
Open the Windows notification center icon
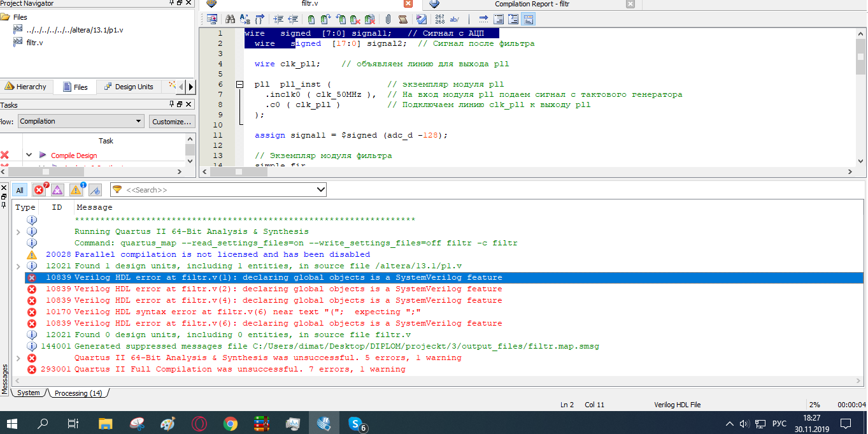[846, 423]
